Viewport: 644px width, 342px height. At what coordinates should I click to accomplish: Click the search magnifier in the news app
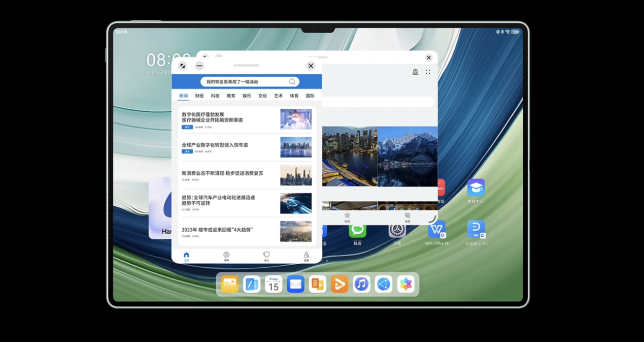click(292, 82)
